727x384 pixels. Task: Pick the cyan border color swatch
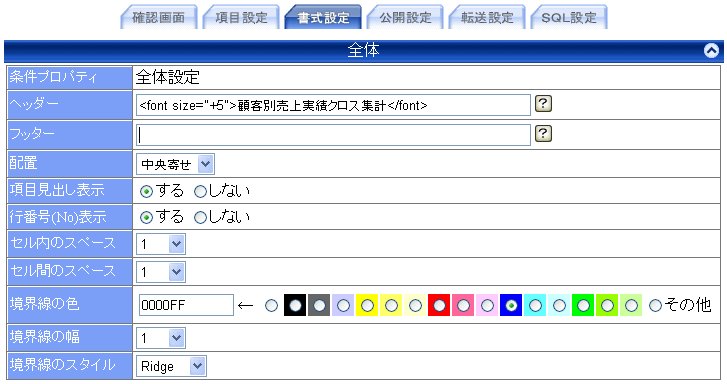pyautogui.click(x=535, y=305)
